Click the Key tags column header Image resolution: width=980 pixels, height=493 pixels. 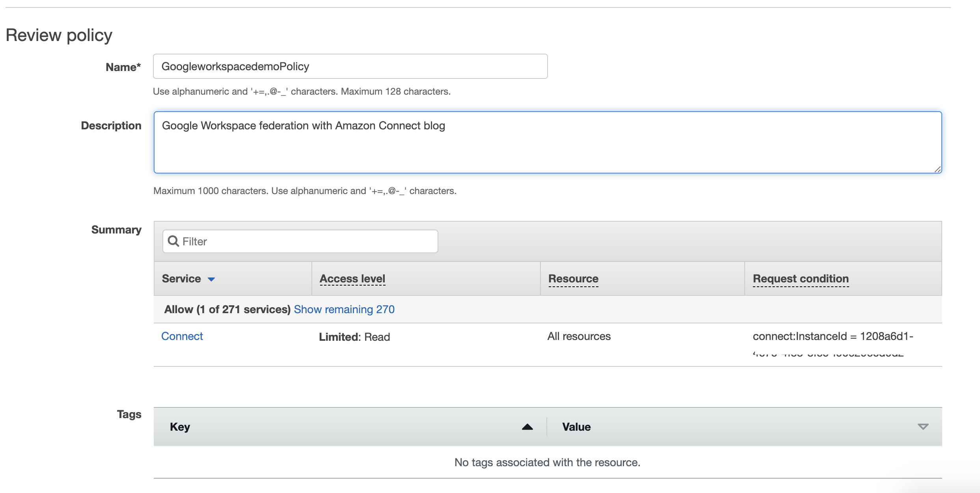[x=180, y=427]
